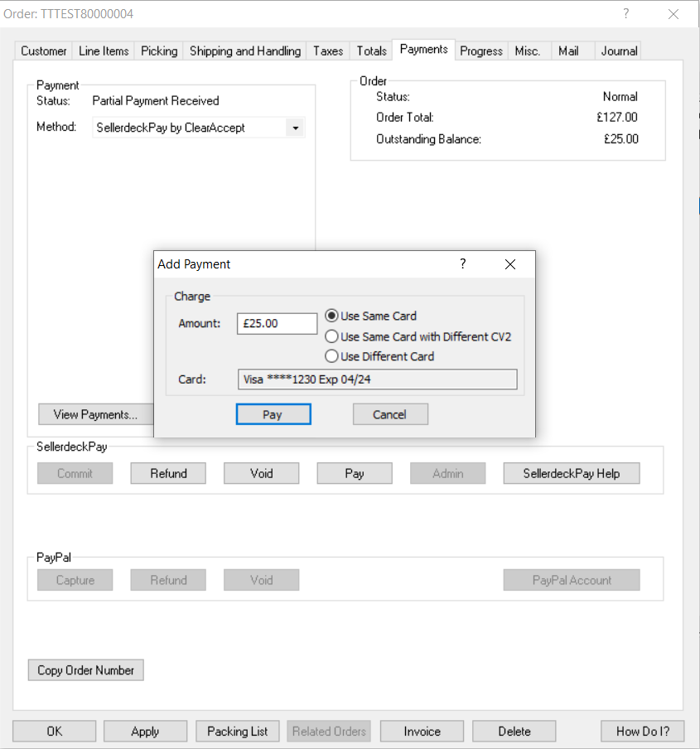Close the Add Payment dialog
This screenshot has height=749, width=700.
[x=510, y=264]
